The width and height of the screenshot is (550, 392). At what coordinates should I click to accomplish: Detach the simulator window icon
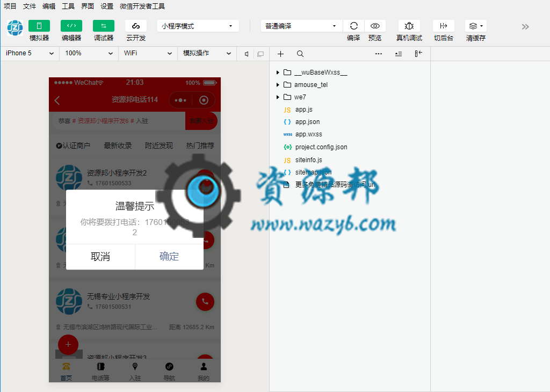[x=260, y=54]
